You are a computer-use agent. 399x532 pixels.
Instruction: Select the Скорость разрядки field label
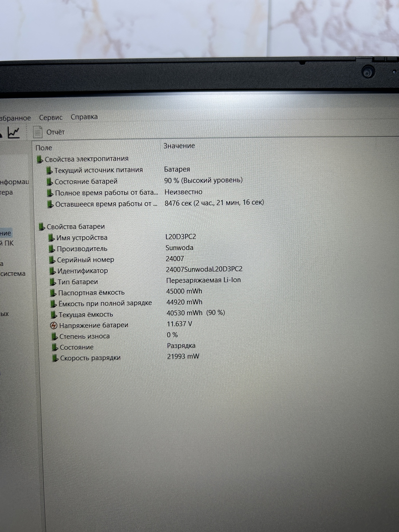pyautogui.click(x=90, y=358)
